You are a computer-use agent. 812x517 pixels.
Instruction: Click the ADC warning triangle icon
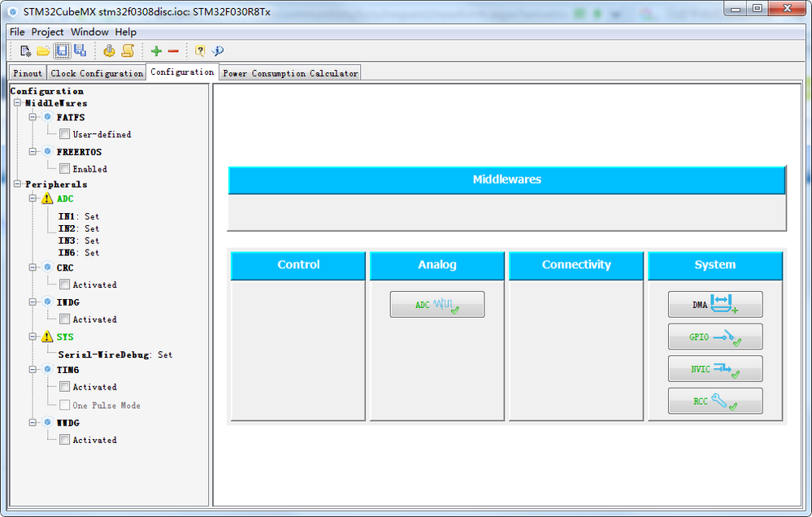click(x=47, y=198)
